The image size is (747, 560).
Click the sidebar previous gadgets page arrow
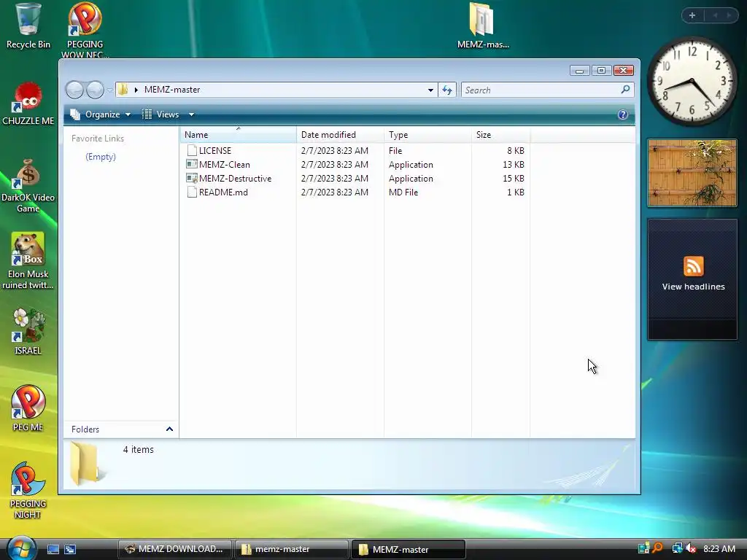715,15
